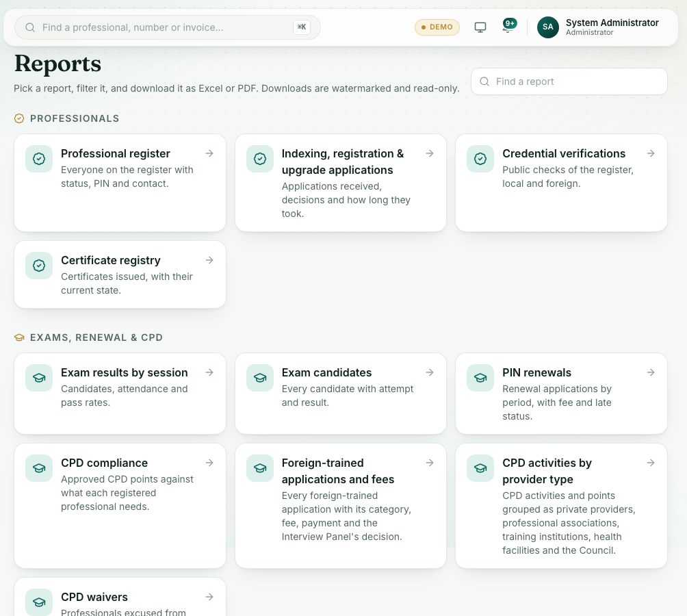Click the Credential verifications badge icon
This screenshot has width=687, height=616.
tap(480, 159)
